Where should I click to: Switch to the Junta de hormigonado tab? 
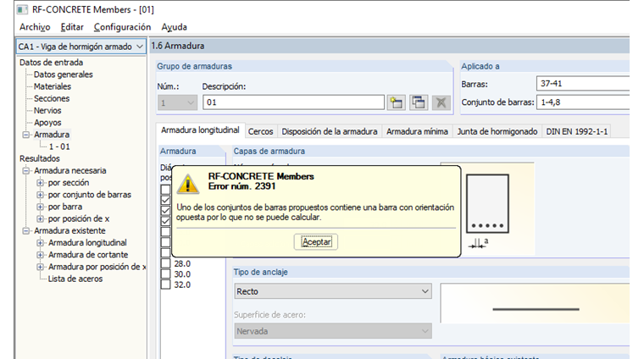[x=497, y=131]
